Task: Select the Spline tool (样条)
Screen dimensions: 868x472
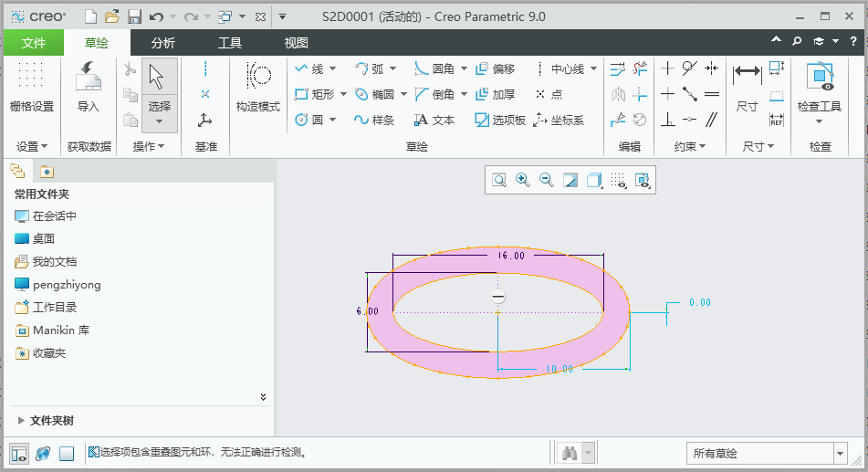Action: (x=374, y=120)
